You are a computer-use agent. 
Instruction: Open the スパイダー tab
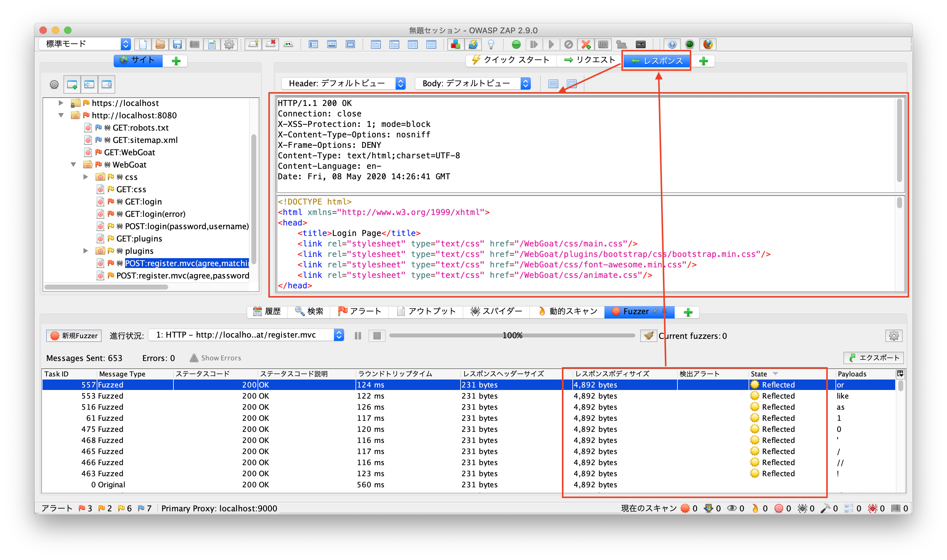[x=496, y=311]
